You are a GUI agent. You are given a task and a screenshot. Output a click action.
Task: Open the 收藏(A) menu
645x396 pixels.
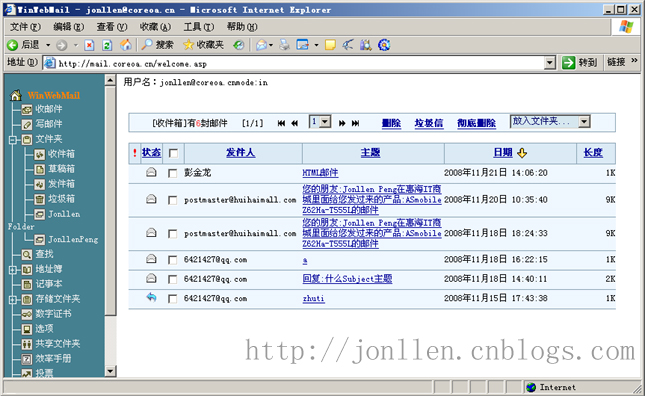point(155,27)
